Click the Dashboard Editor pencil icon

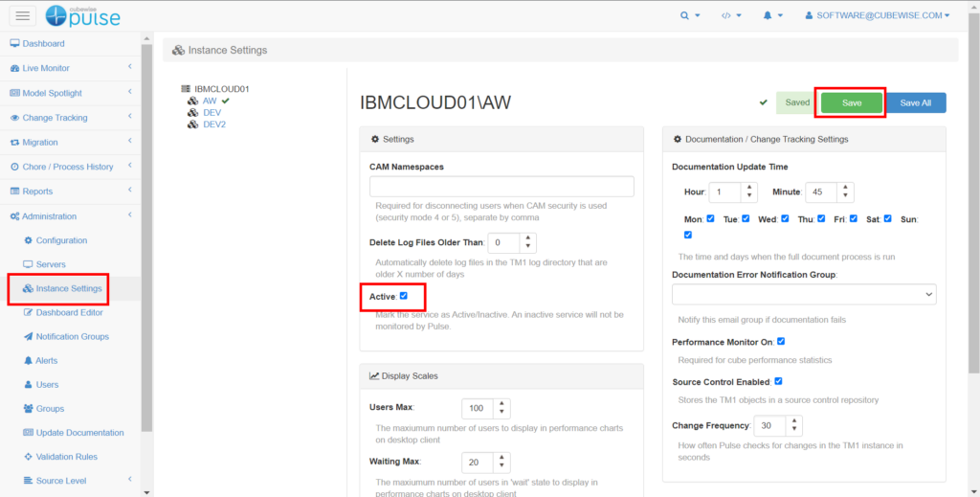28,312
